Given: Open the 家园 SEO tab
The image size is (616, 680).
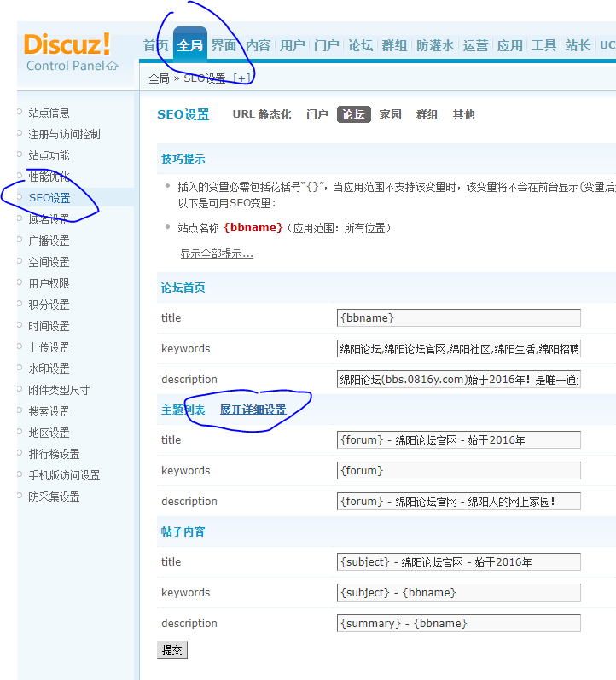Looking at the screenshot, I should point(390,114).
